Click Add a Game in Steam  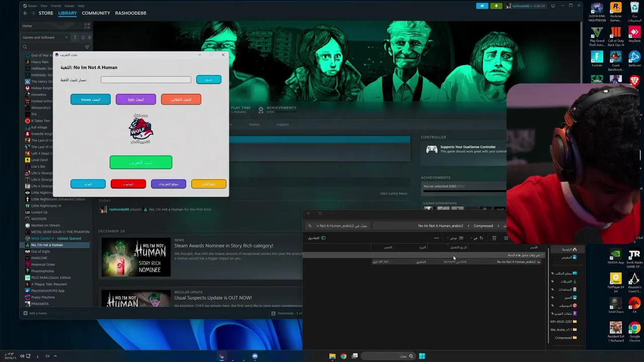(x=35, y=313)
